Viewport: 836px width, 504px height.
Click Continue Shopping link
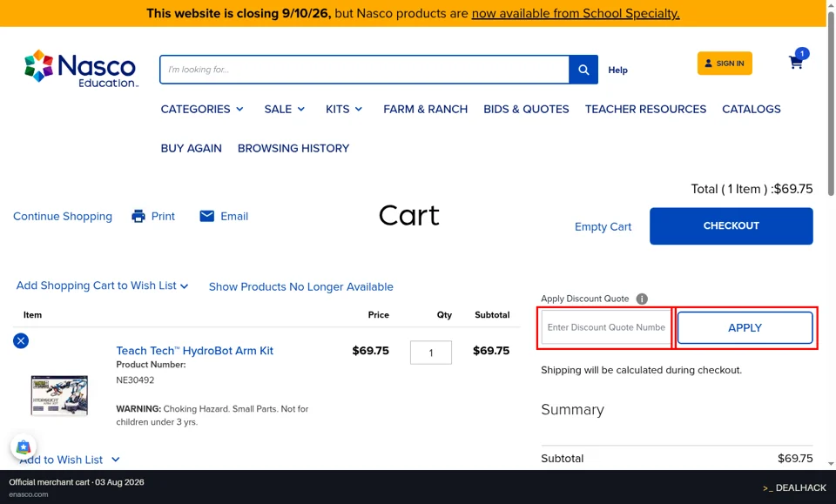pyautogui.click(x=63, y=216)
